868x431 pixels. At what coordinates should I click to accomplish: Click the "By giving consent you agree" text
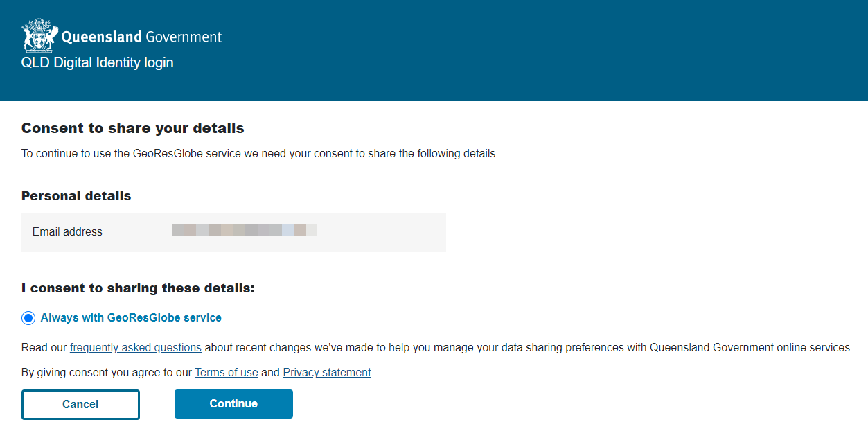[107, 373]
